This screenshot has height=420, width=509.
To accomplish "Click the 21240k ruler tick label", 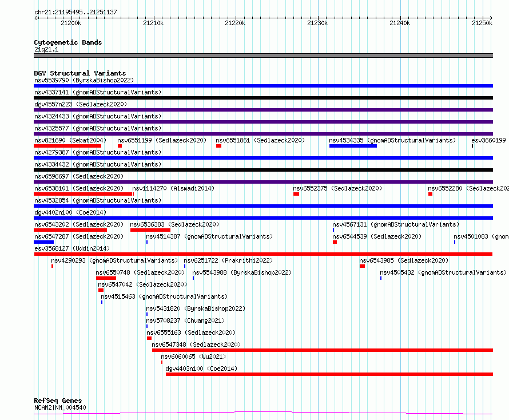I will click(400, 23).
